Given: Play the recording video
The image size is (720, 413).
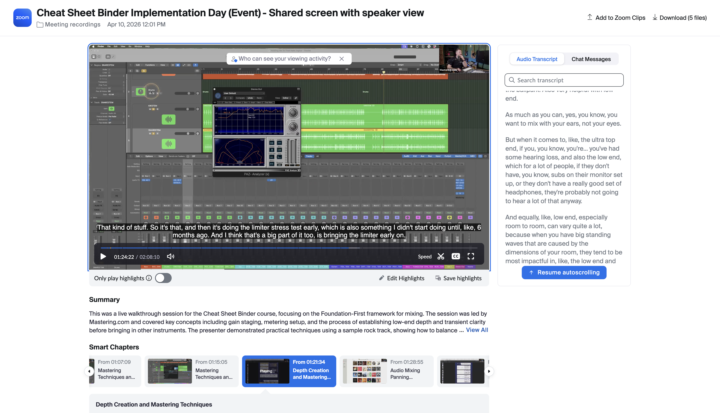Looking at the screenshot, I should [x=103, y=256].
